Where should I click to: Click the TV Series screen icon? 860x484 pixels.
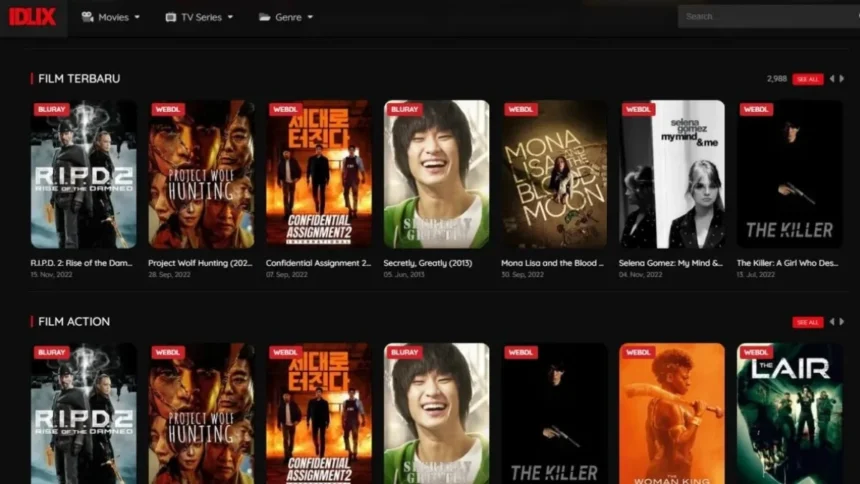click(x=171, y=17)
